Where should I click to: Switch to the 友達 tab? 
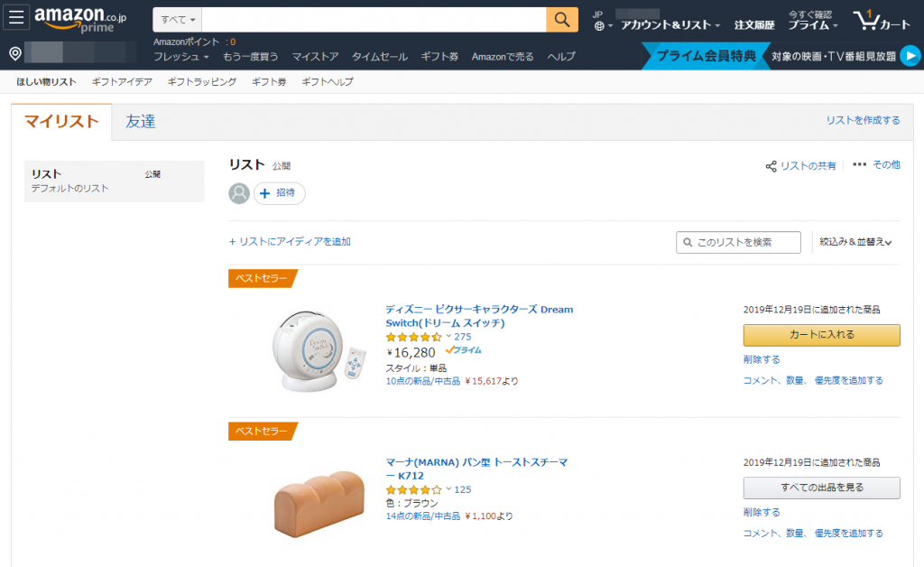coord(141,122)
